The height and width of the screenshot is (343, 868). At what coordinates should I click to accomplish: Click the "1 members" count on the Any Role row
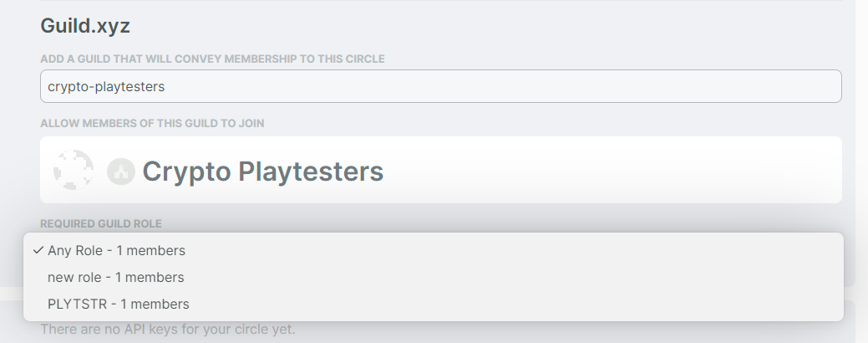(151, 250)
